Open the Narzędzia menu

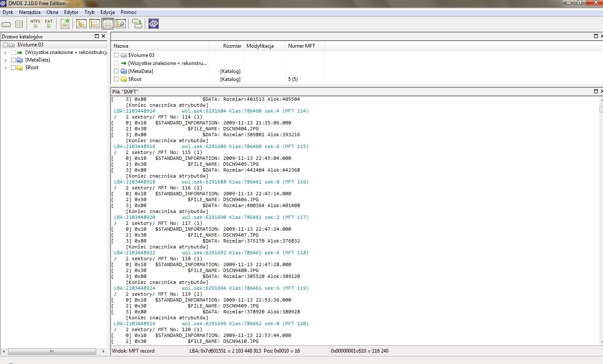30,12
